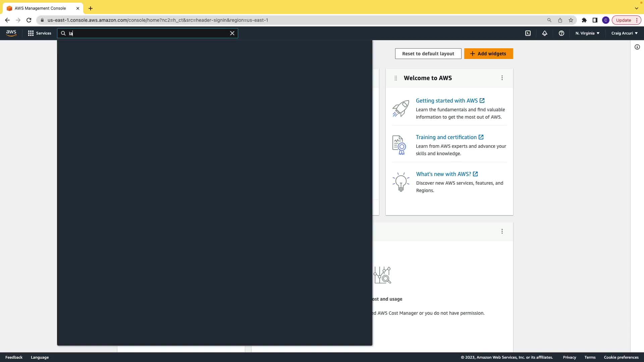Click the AWS logo home icon
This screenshot has width=644, height=362.
coord(11,33)
